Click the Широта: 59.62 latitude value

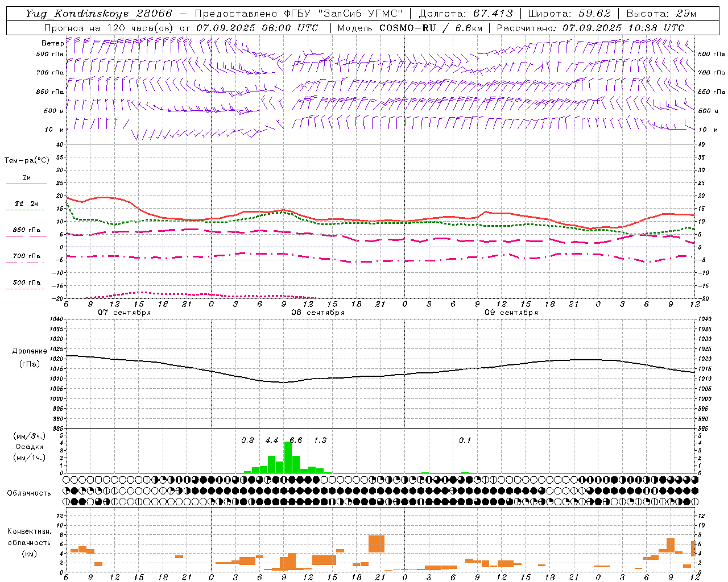click(569, 14)
